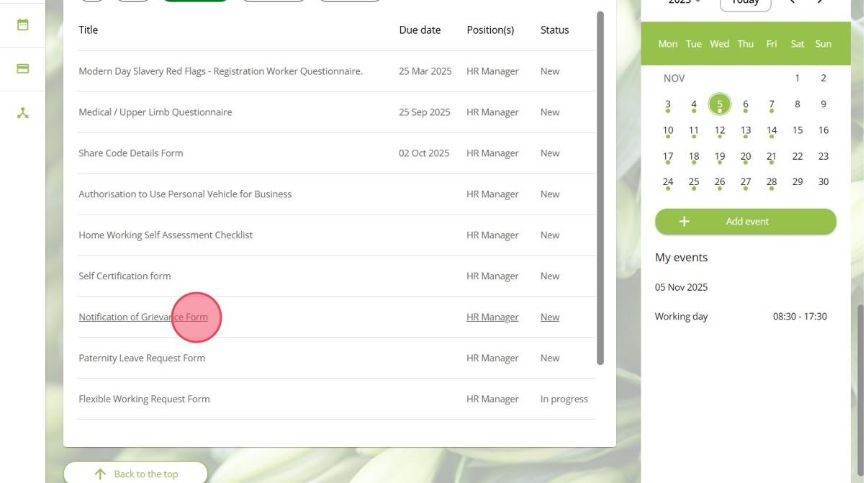Open the Working day event on 05 Nov

click(x=740, y=316)
